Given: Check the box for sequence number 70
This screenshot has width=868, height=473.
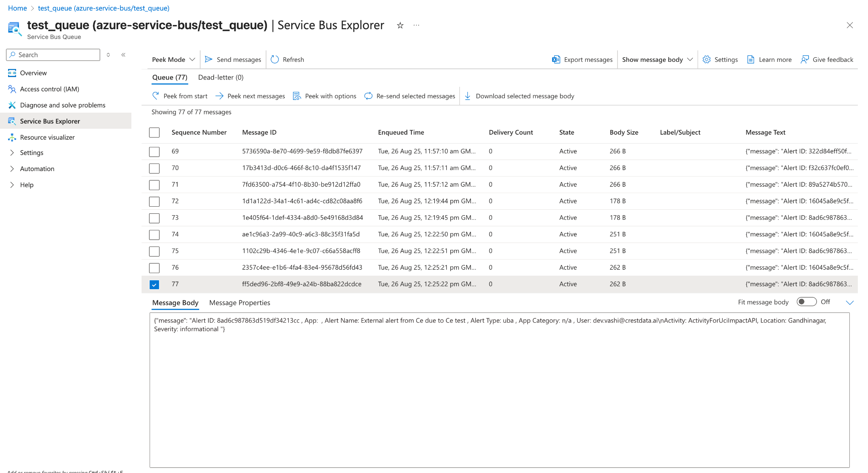Looking at the screenshot, I should 154,168.
